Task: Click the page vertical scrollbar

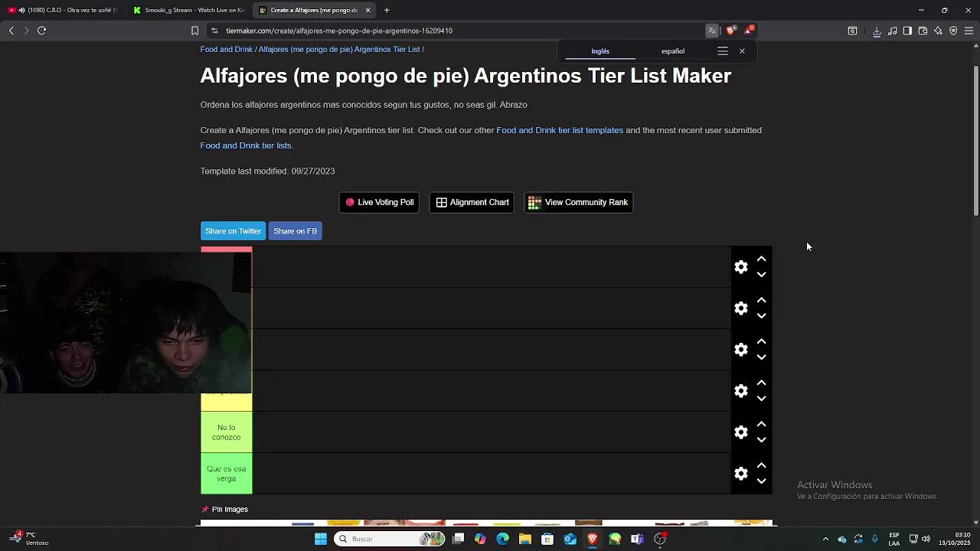Action: pyautogui.click(x=975, y=142)
